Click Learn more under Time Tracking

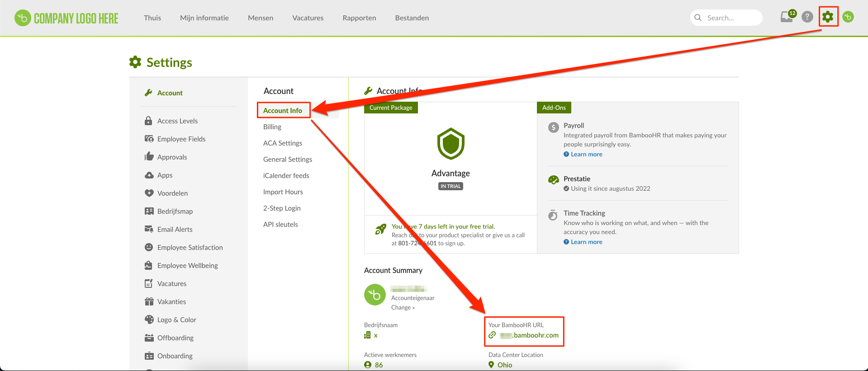pyautogui.click(x=586, y=242)
